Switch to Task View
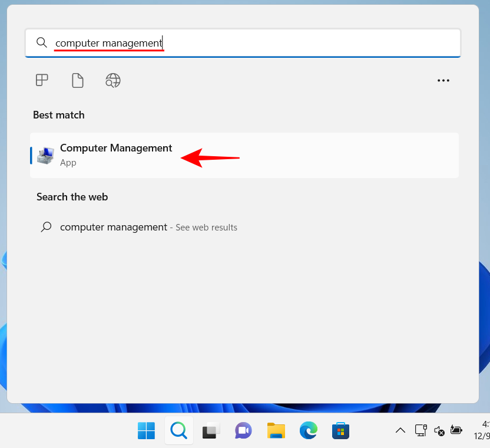Viewport: 490px width, 448px height. click(x=211, y=430)
